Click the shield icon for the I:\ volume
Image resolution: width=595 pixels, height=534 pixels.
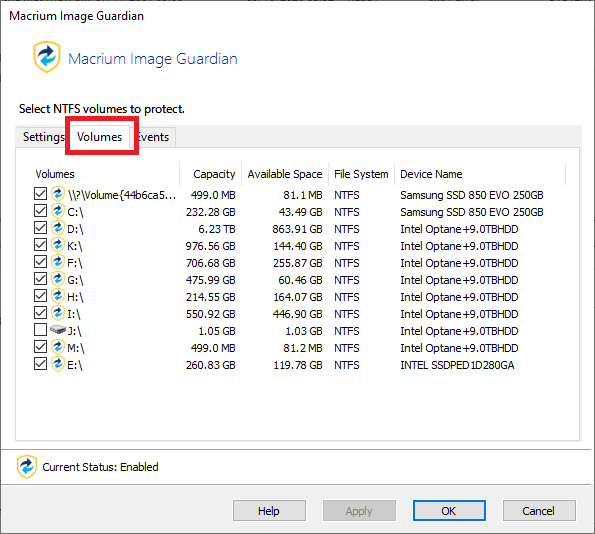(58, 313)
